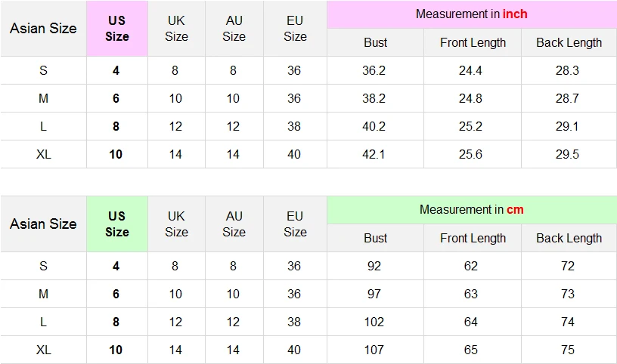The image size is (617, 364).
Task: Click front length 62 in cm table
Action: point(470,266)
